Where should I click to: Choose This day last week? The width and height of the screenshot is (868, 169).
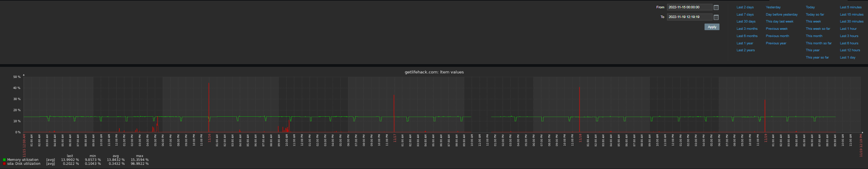779,21
